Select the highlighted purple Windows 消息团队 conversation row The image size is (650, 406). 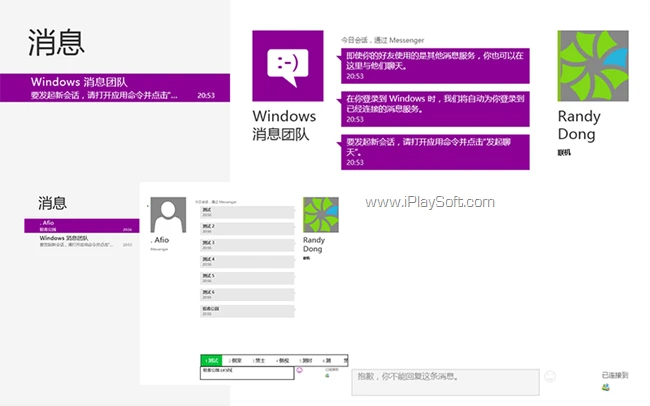(115, 88)
